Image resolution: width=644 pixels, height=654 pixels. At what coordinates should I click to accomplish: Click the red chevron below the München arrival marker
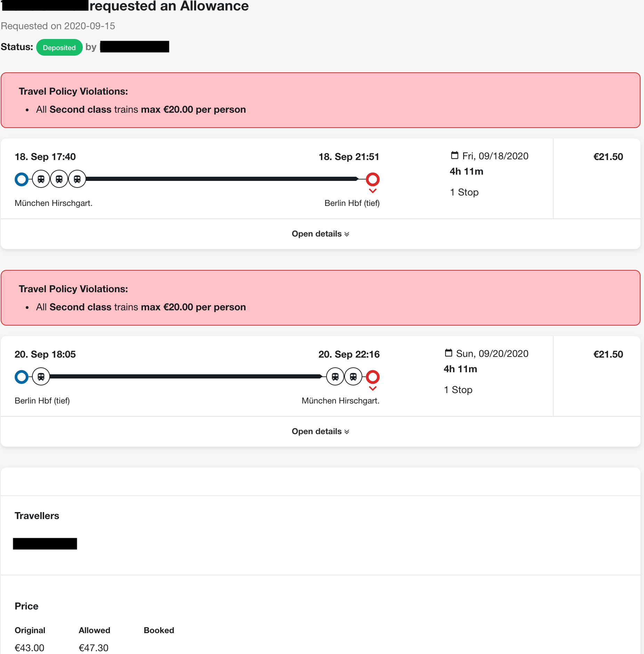(373, 389)
